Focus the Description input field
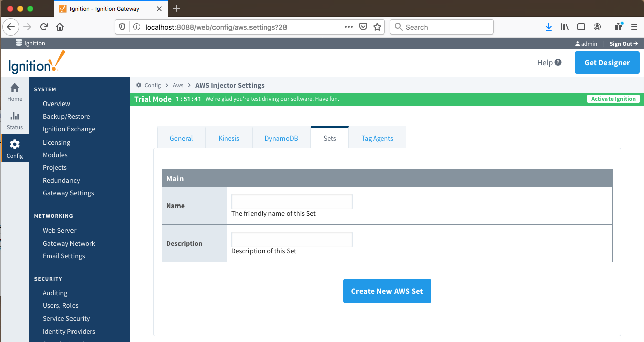The width and height of the screenshot is (644, 342). click(x=292, y=240)
